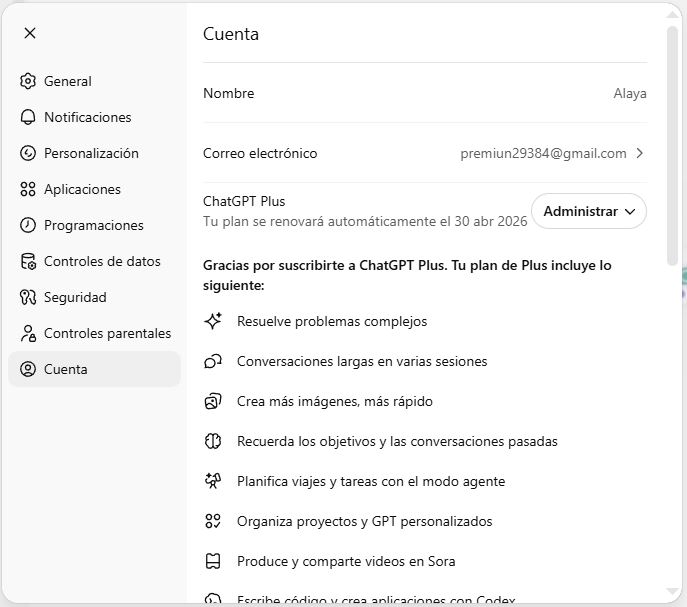Viewport: 687px width, 607px height.
Task: Click the Personalización sidebar icon
Action: pyautogui.click(x=28, y=153)
